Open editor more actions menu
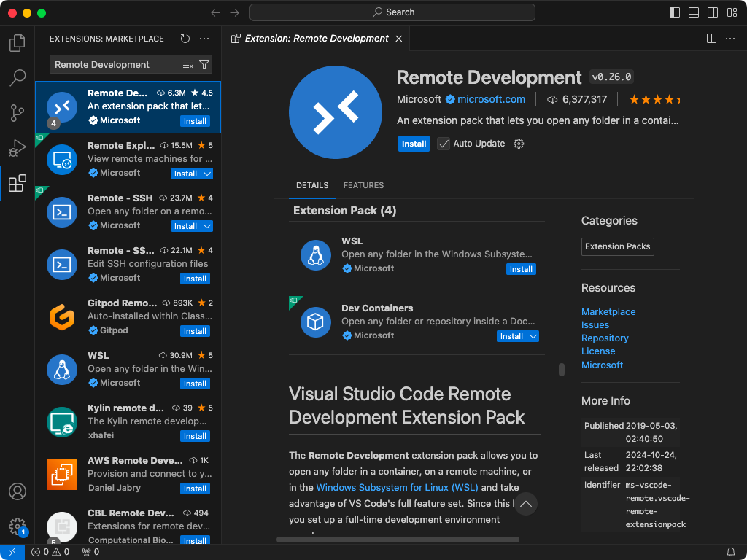 (x=730, y=39)
